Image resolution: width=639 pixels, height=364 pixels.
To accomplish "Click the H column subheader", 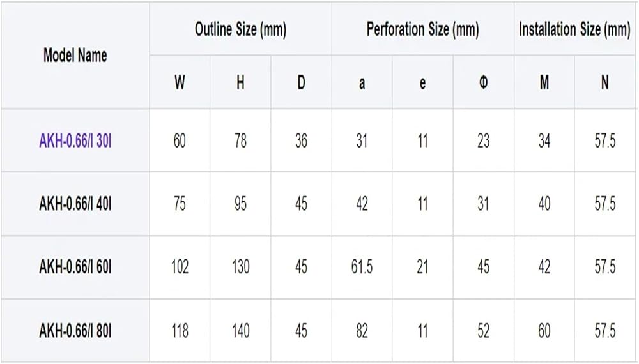I will [x=240, y=82].
